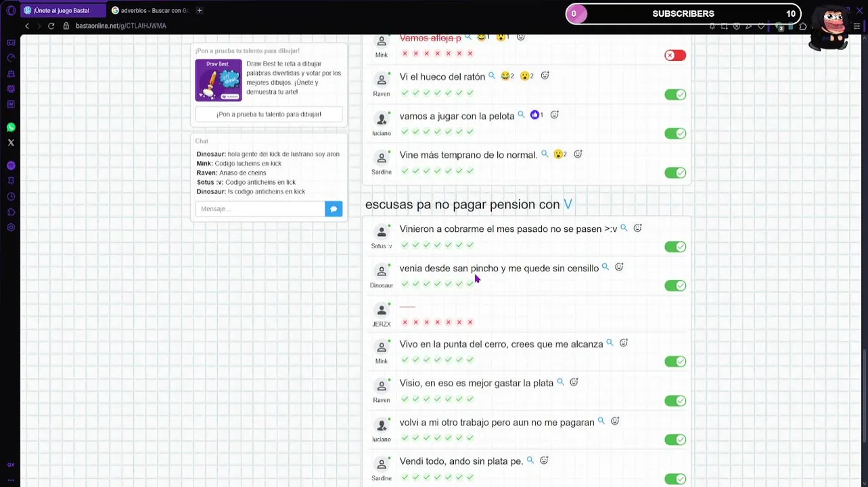Select chat message "Mink: Codigo lucheins en kick"

click(239, 164)
